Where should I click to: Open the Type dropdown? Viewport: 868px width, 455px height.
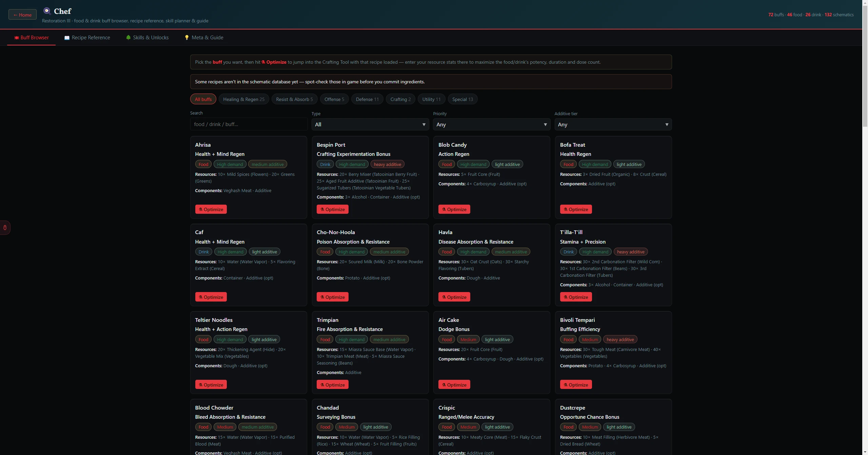pyautogui.click(x=370, y=124)
